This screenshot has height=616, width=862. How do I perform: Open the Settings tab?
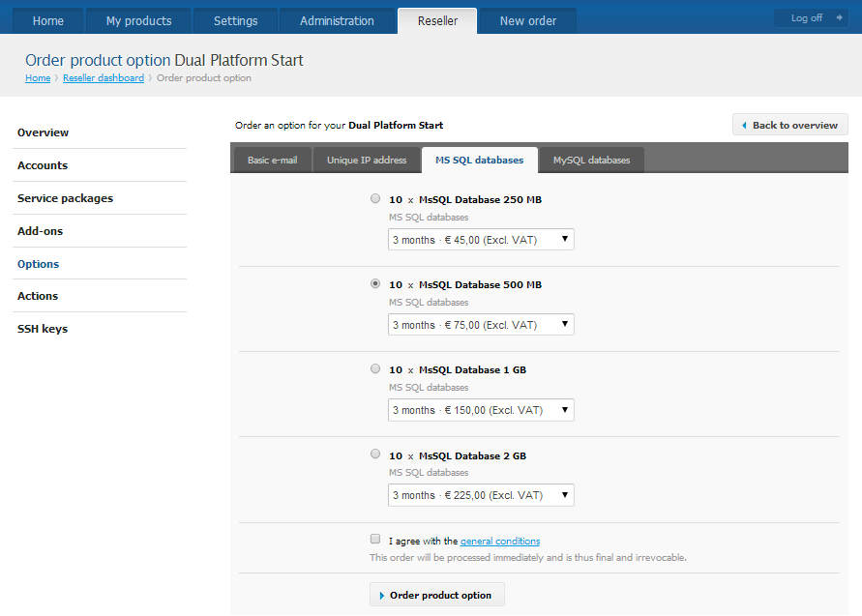tap(235, 21)
